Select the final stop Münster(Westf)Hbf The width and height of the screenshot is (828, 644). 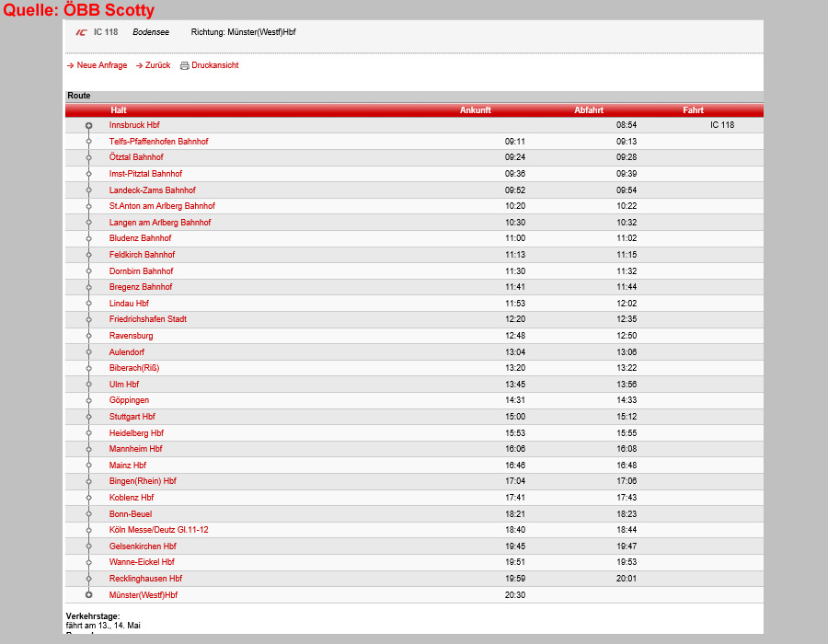coord(144,595)
